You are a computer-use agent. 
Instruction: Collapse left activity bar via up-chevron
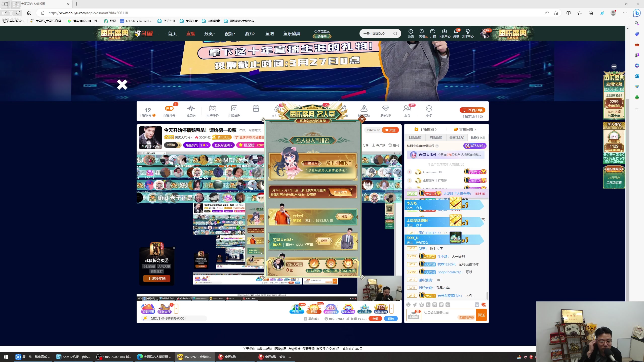[176, 309]
